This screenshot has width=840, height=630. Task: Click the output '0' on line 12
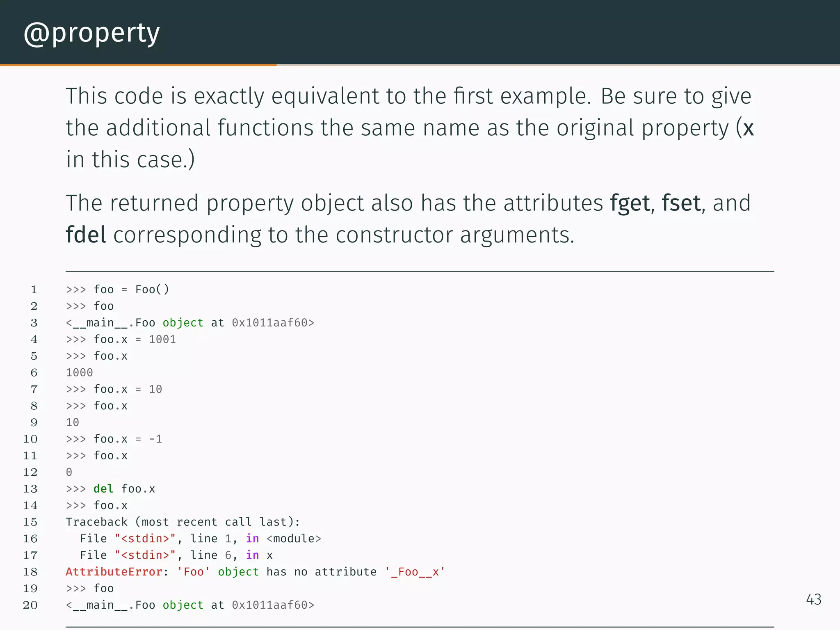69,472
